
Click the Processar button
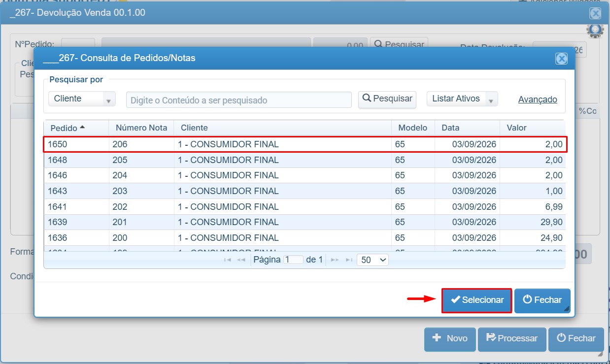pos(512,339)
